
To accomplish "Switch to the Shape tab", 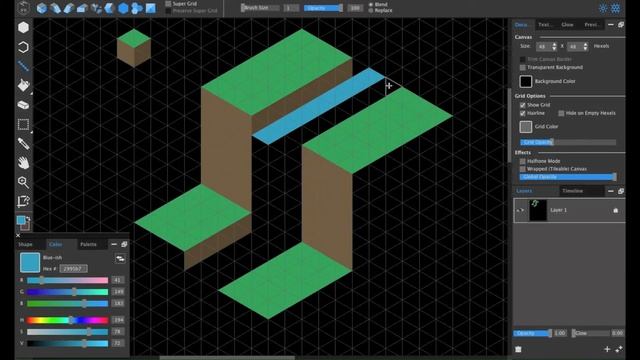I will (25, 244).
